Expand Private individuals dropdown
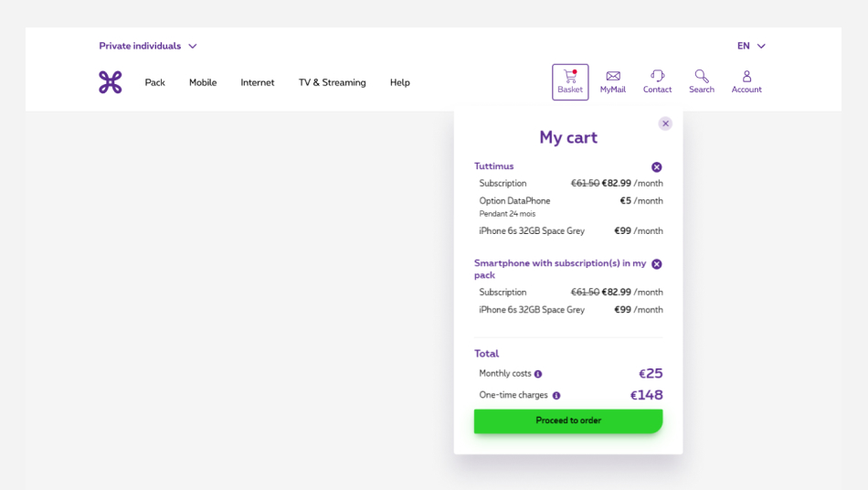The image size is (868, 490). coord(148,46)
